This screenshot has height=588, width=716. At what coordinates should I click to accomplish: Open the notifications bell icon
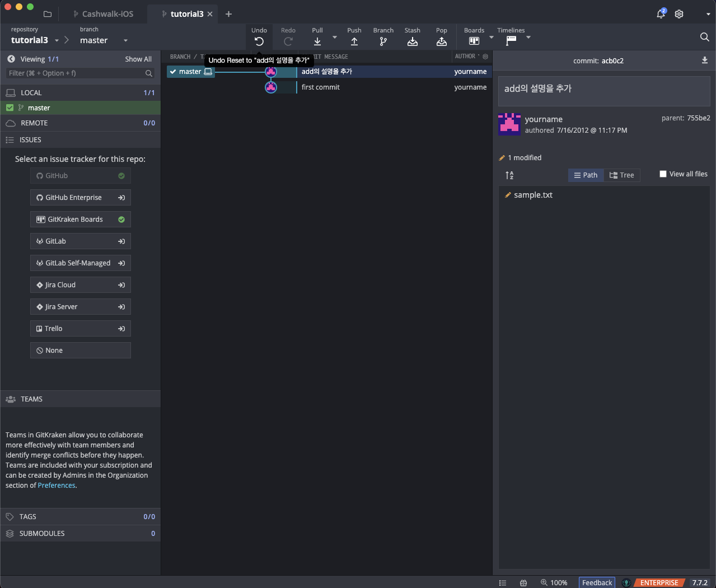pyautogui.click(x=661, y=14)
